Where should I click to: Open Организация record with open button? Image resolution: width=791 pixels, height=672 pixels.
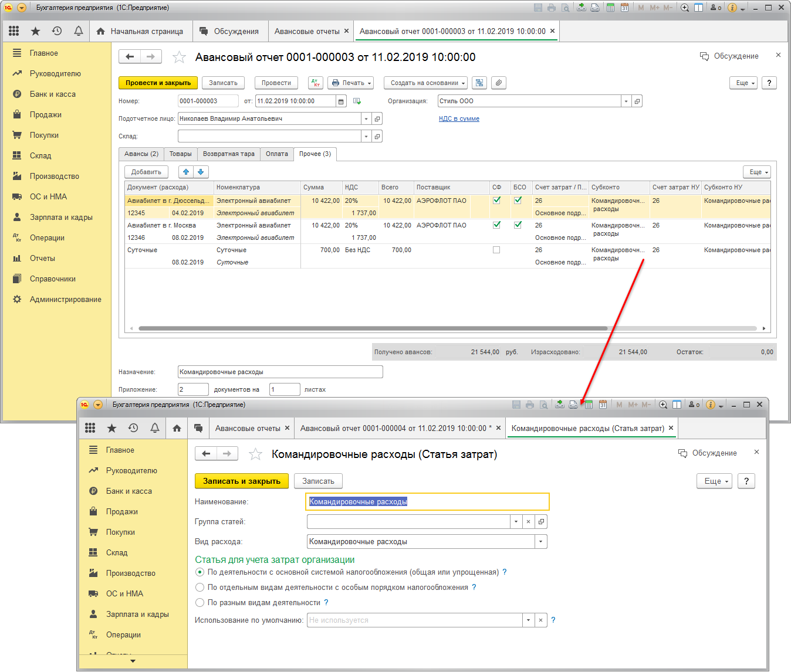pyautogui.click(x=637, y=101)
